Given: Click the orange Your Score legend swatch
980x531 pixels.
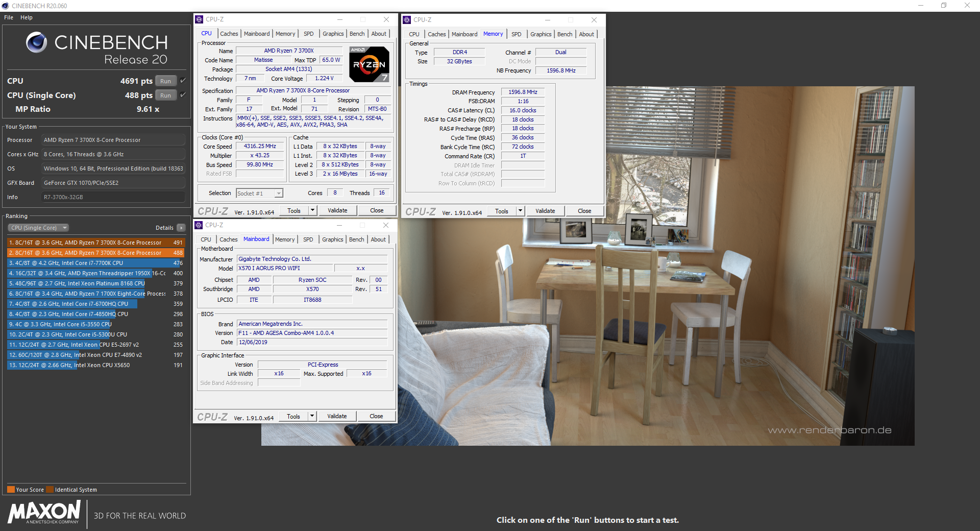Looking at the screenshot, I should tap(11, 489).
